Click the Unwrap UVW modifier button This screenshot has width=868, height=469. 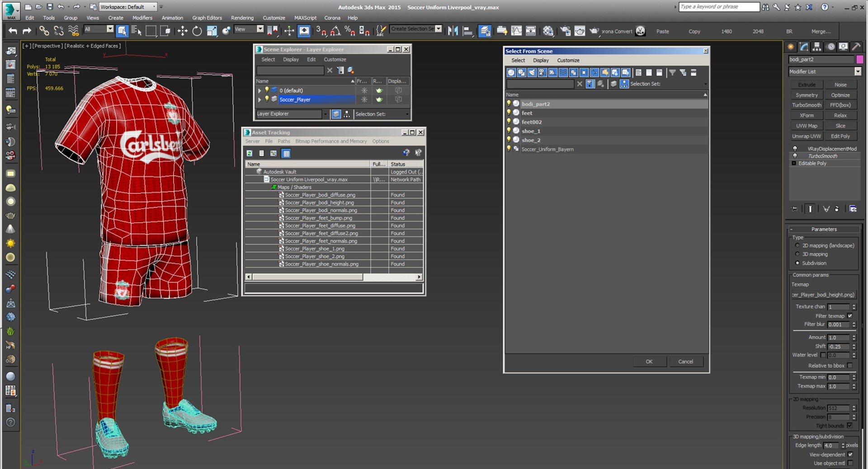click(x=807, y=136)
